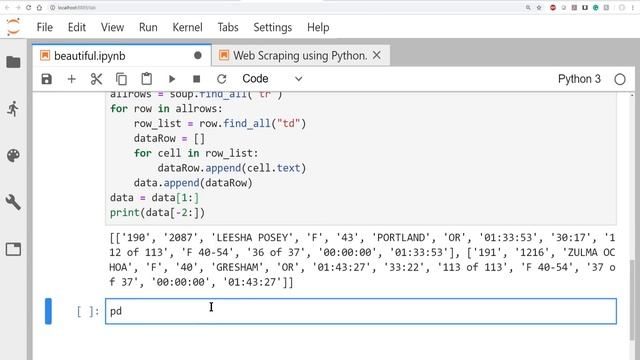Click the browser forward arrow
640x360 pixels.
click(18, 7)
